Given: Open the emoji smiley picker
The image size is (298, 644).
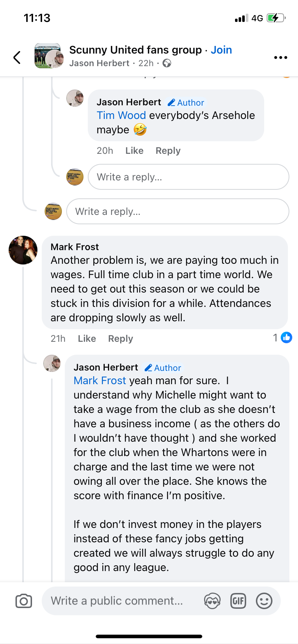Looking at the screenshot, I should coord(264,601).
